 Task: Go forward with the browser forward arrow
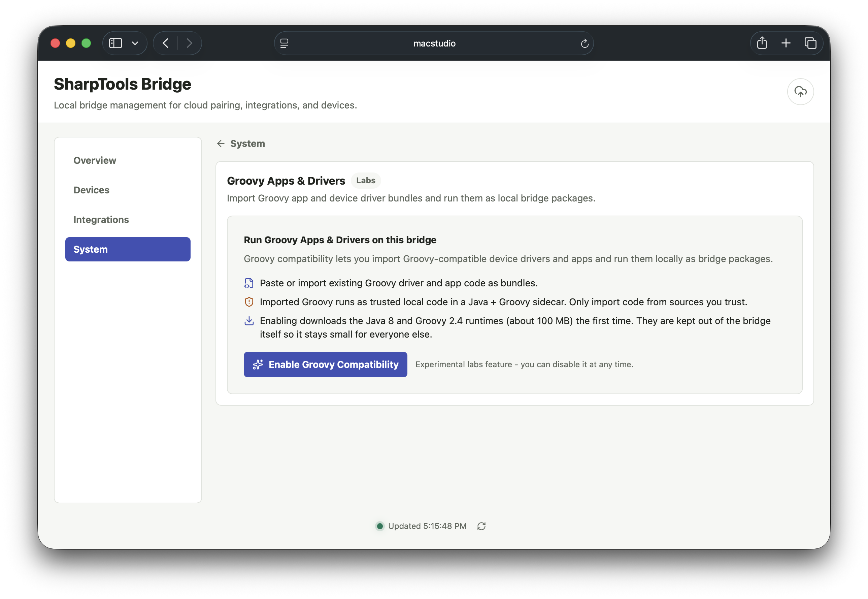click(190, 43)
